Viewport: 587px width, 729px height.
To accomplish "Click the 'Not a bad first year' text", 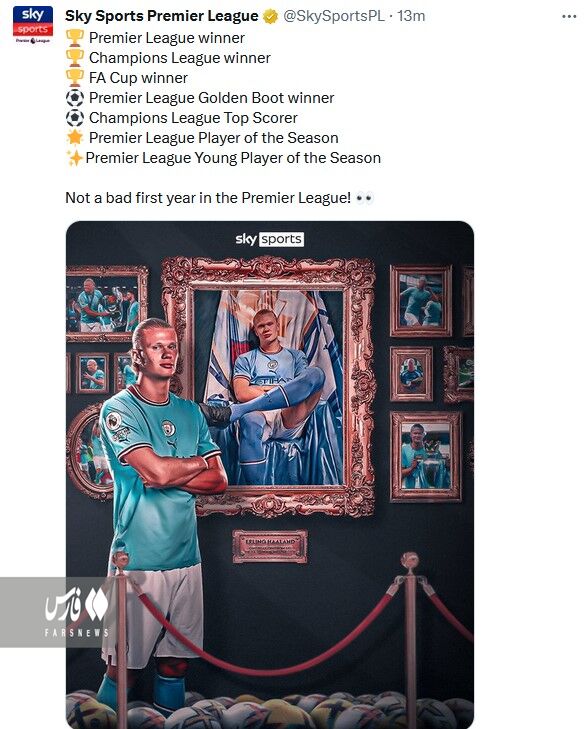I will coord(208,198).
